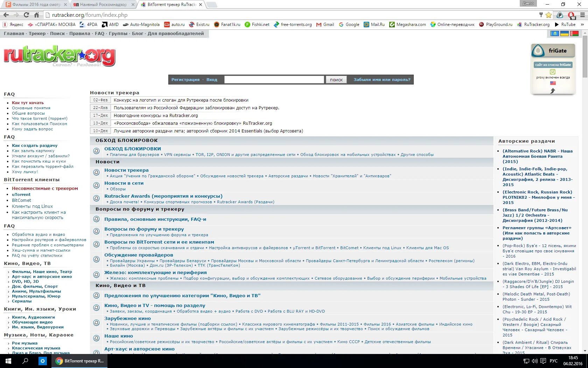Image resolution: width=588 pixels, height=368 pixels.
Task: Open Rutracker Awards forum link
Action: click(163, 196)
